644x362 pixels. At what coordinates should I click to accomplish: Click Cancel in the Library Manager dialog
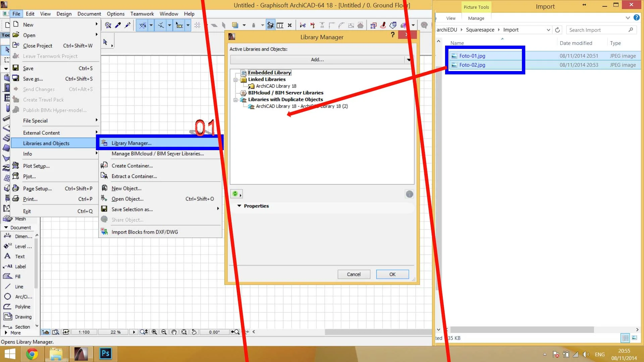tap(354, 274)
